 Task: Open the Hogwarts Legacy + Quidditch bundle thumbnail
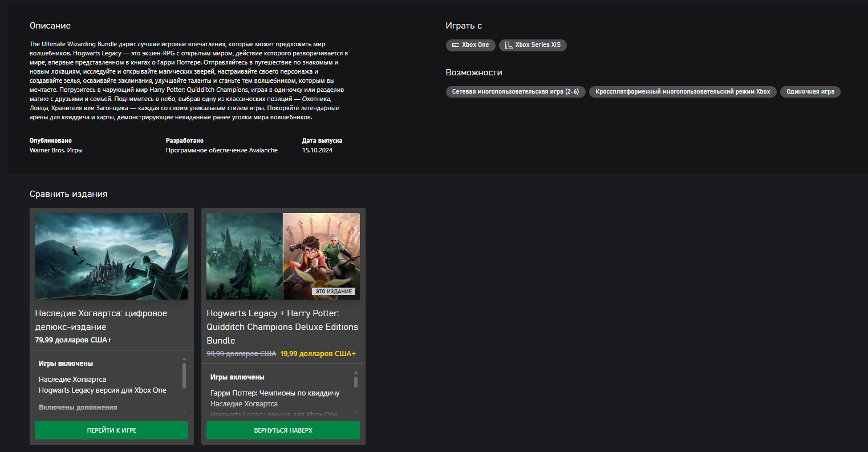pyautogui.click(x=283, y=256)
